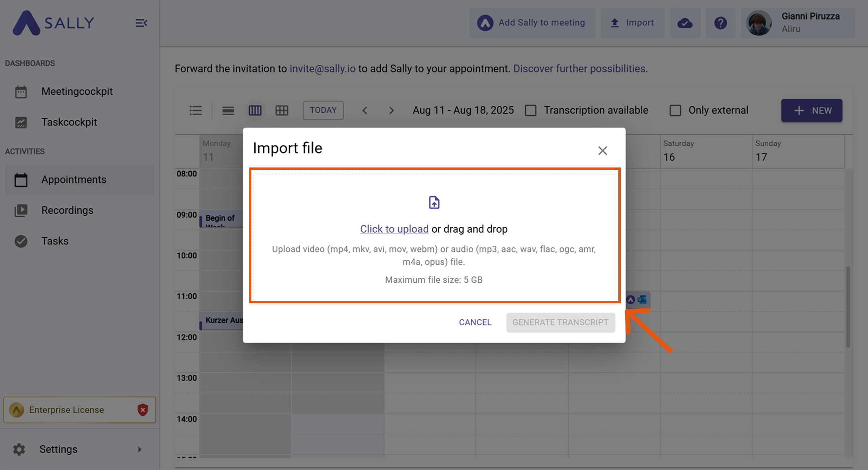Click the Enterprise License badge icon

16,410
